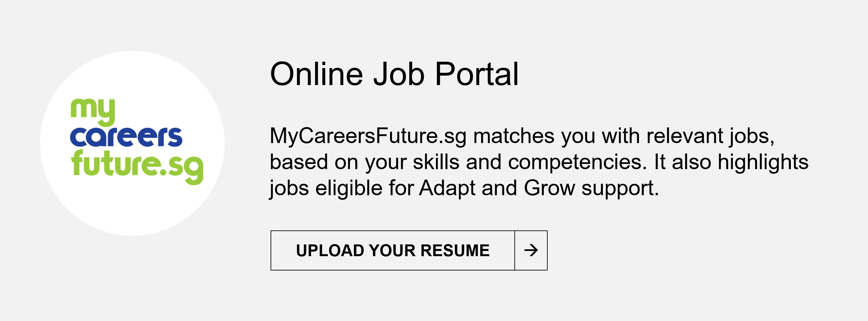
Task: Click the right arrow icon beside Upload Your Resume
Action: [531, 250]
